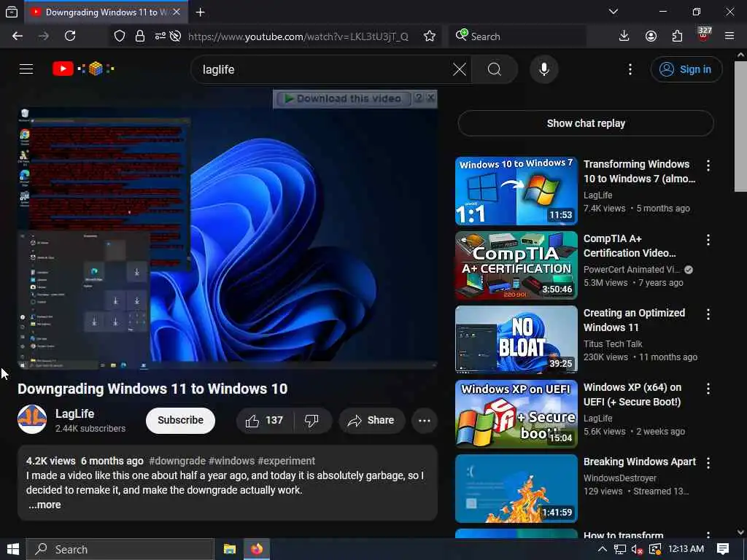The width and height of the screenshot is (747, 560).
Task: Click the #windows hashtag
Action: click(231, 461)
